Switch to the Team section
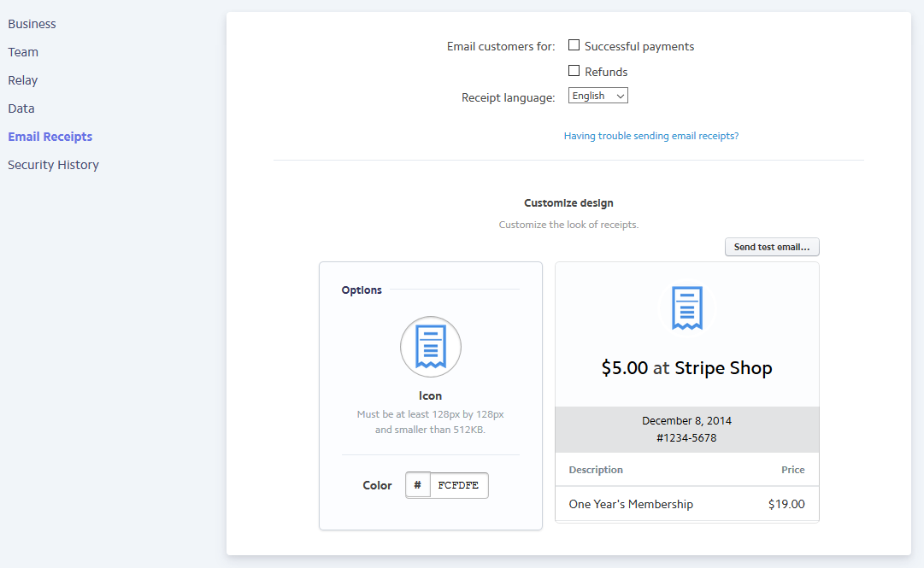924x568 pixels. [x=22, y=51]
